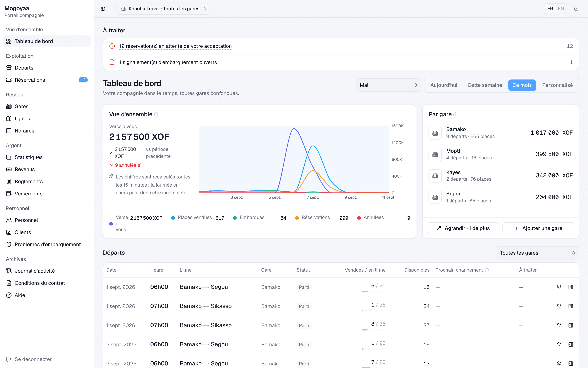
Task: Show info for Prochain changement column
Action: tap(487, 270)
